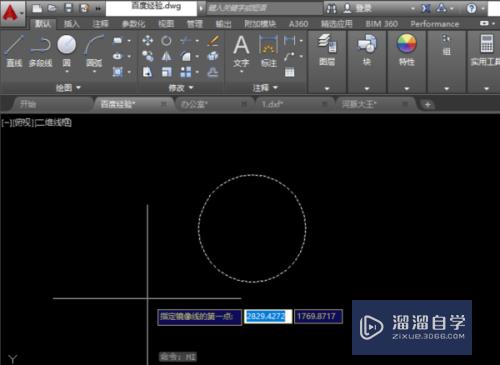Expand the quick access toolbar overflow arrows

pos(98,9)
